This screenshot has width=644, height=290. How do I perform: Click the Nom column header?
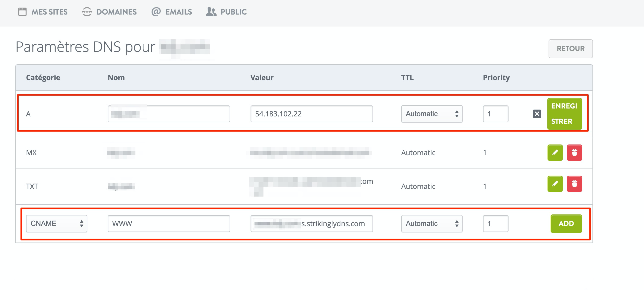point(116,78)
